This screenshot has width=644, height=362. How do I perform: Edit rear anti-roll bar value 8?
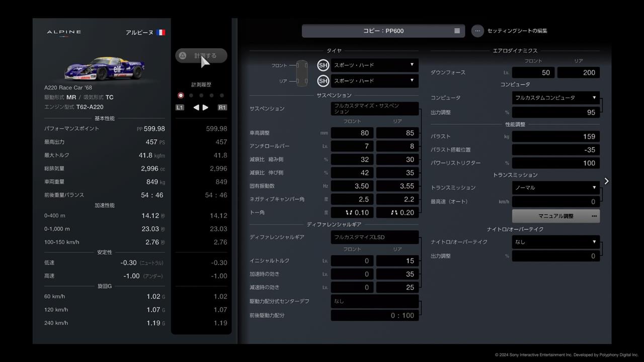click(x=397, y=146)
